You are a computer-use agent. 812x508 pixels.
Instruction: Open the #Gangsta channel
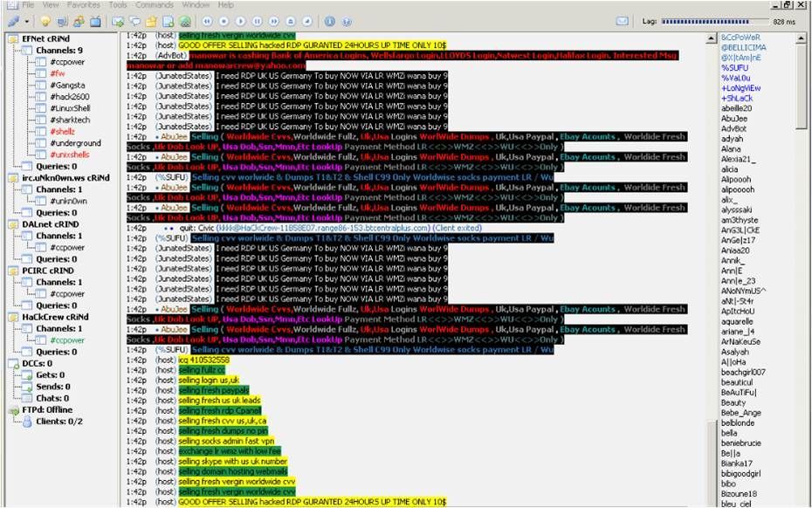coord(67,85)
